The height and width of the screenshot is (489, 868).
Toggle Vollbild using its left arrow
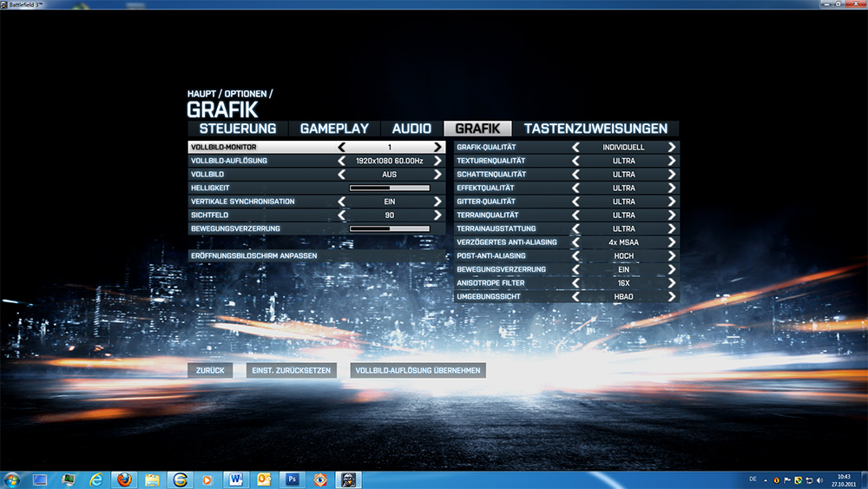pyautogui.click(x=341, y=175)
